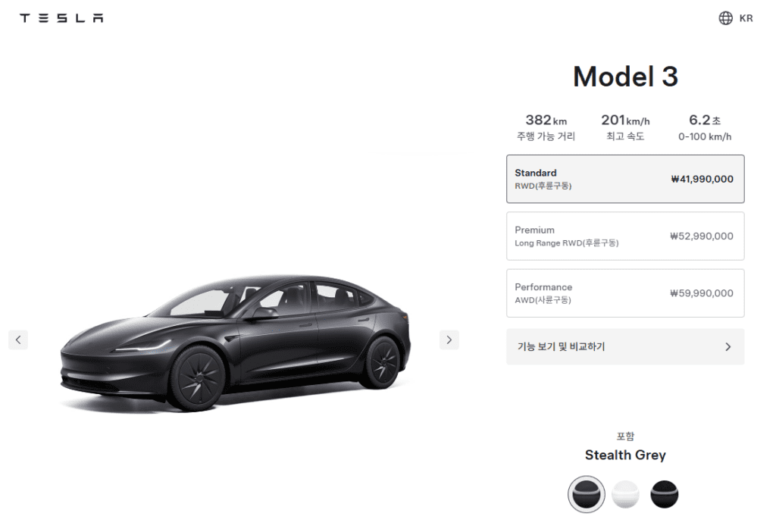Viewport: 776px width, 532px height.
Task: Click the Model 3 car image
Action: pos(236,343)
